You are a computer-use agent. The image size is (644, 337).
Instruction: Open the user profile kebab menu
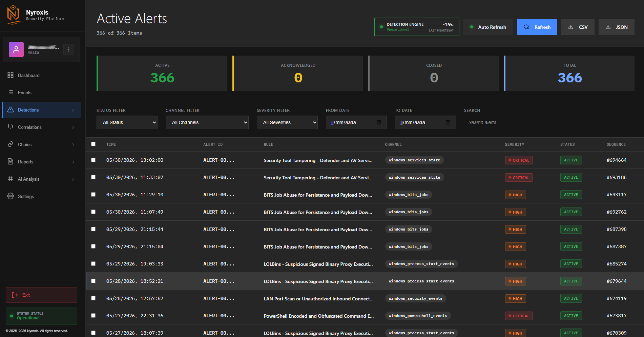click(x=69, y=49)
